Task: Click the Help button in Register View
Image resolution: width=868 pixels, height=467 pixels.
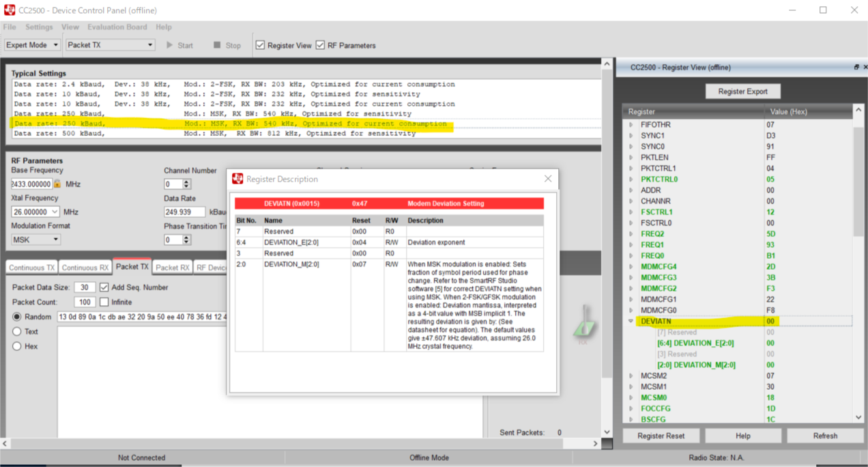Action: click(743, 436)
